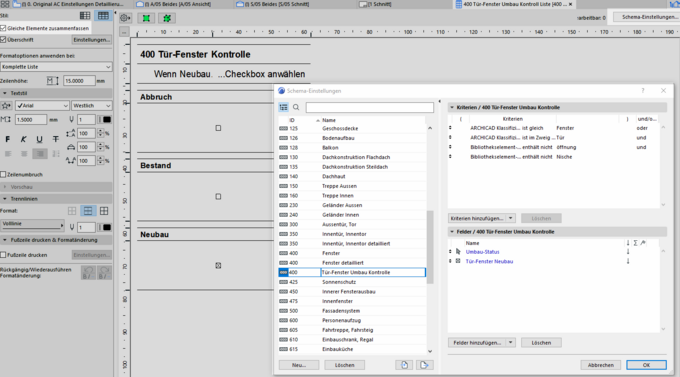The width and height of the screenshot is (680, 377).
Task: Click the first green fit-view icon
Action: [146, 18]
